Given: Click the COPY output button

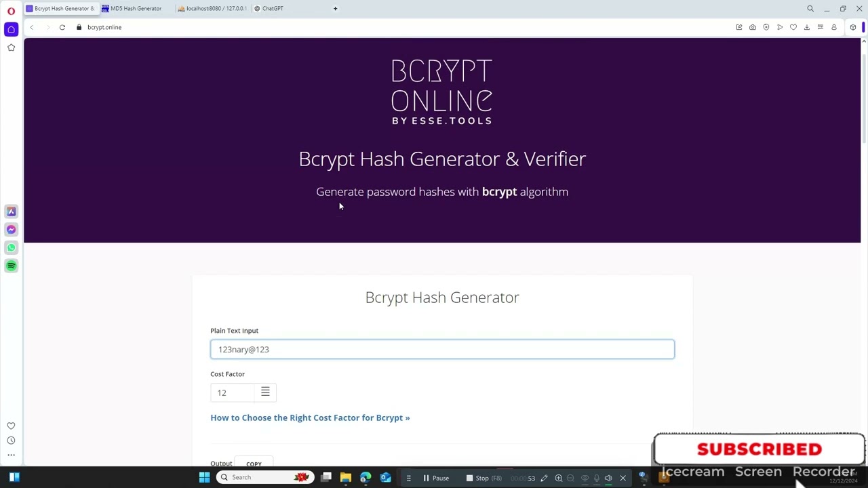Looking at the screenshot, I should pyautogui.click(x=254, y=464).
